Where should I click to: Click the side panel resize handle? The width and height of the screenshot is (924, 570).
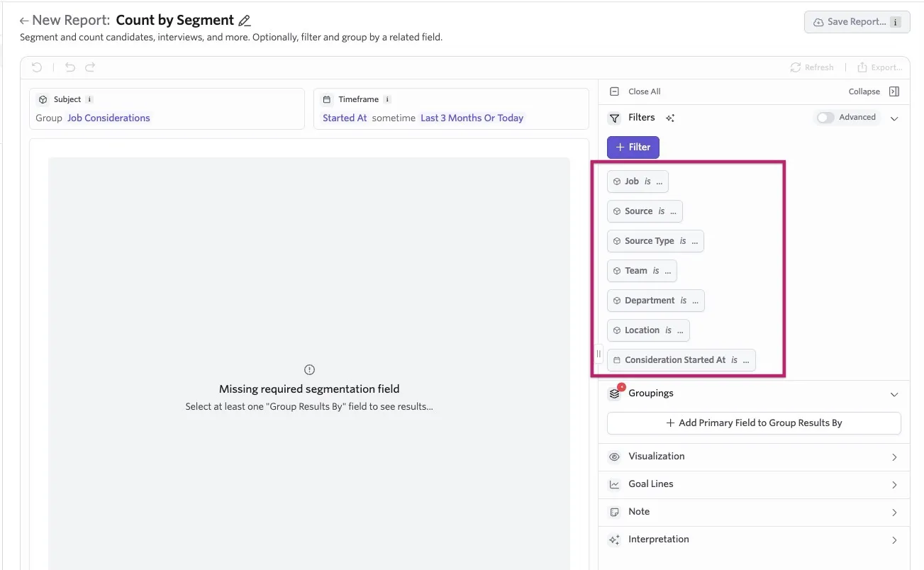(599, 354)
